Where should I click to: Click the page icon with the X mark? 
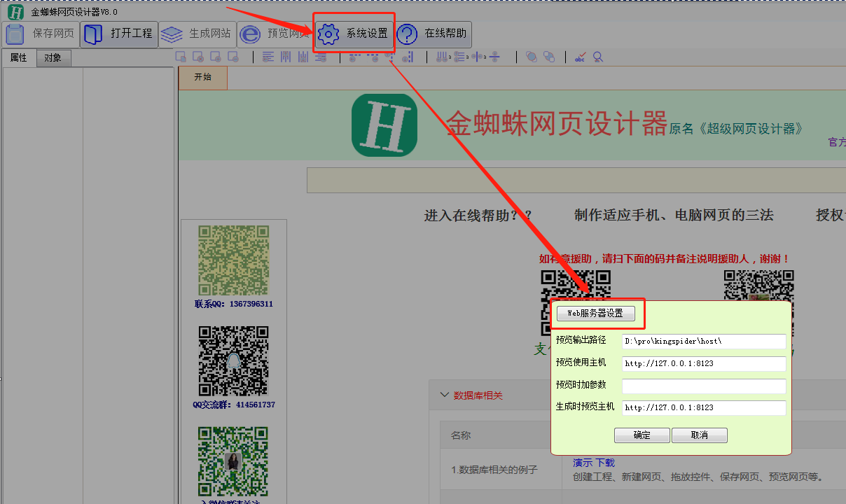pyautogui.click(x=198, y=57)
